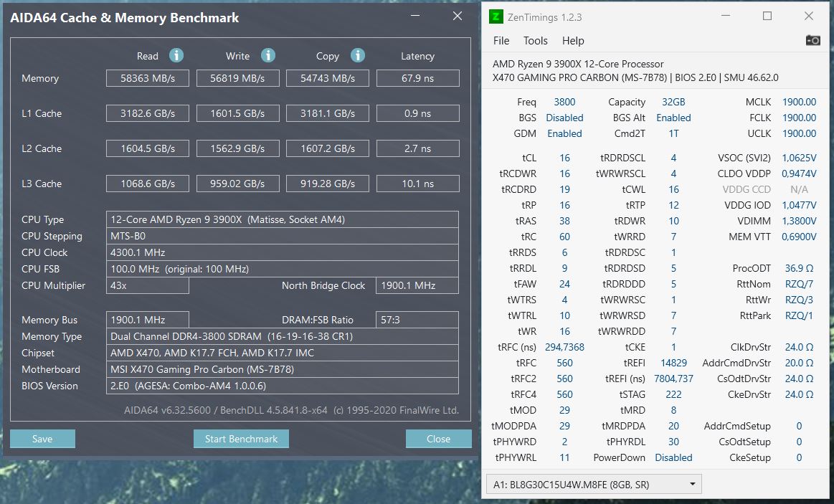
Task: Click the BGS Disabled value
Action: 564,118
